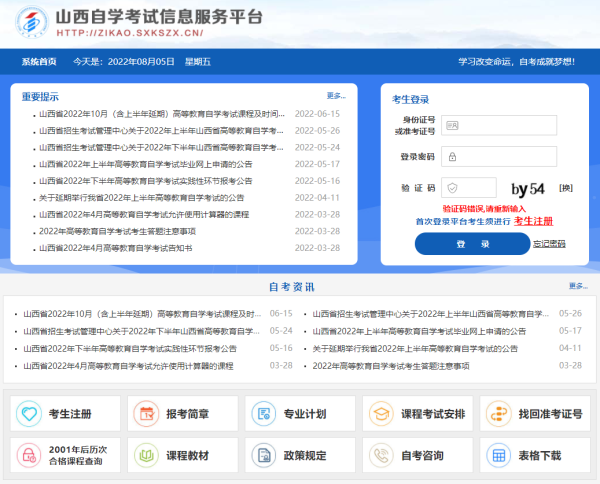Click the ID card icon in the ID field

coord(452,125)
